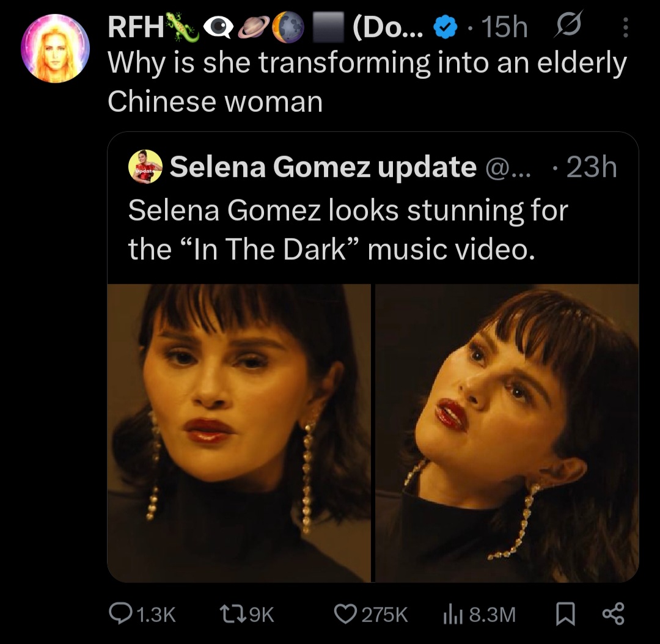660x644 pixels.
Task: Open the share icon
Action: click(613, 615)
